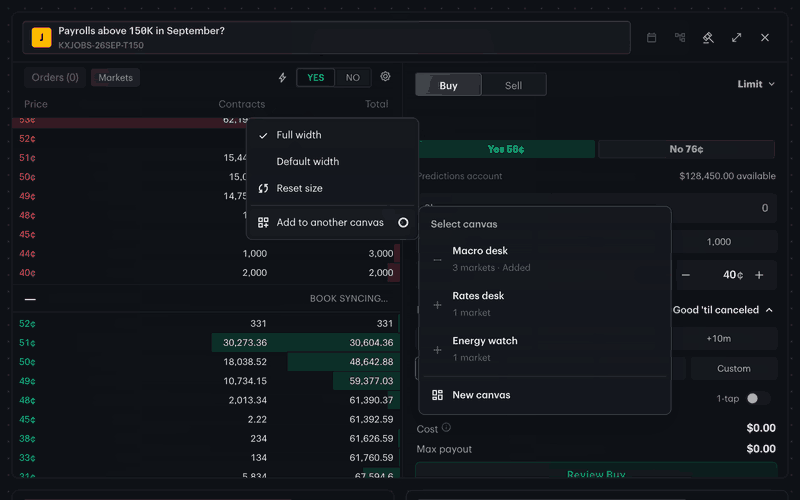Screen dimensions: 800x500
Task: Collapse Good 'til canceled expiry selector
Action: [722, 310]
